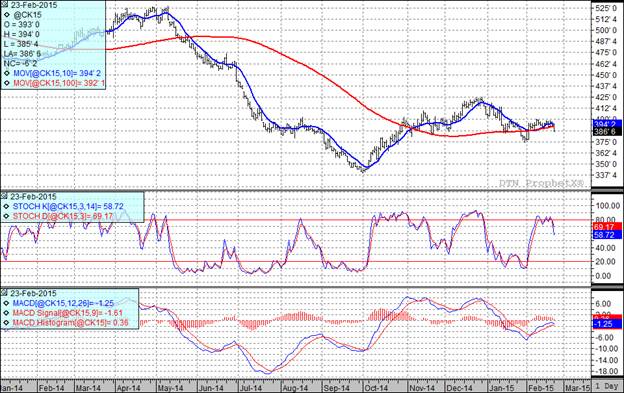Click the 'LA= 386' 6' last value

pos(22,54)
